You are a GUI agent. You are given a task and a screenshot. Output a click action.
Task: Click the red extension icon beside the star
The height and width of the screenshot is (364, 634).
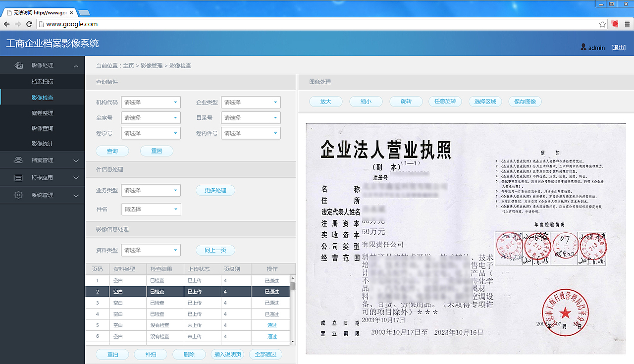[615, 23]
